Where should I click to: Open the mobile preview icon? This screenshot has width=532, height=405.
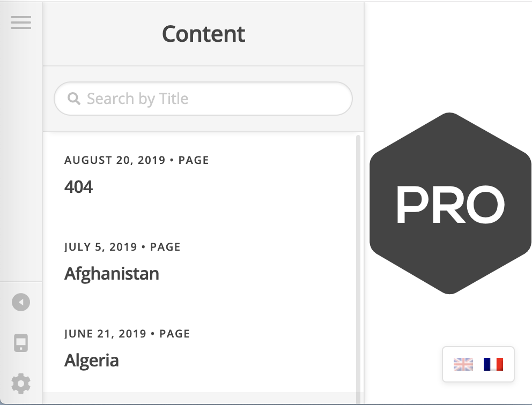(x=21, y=343)
